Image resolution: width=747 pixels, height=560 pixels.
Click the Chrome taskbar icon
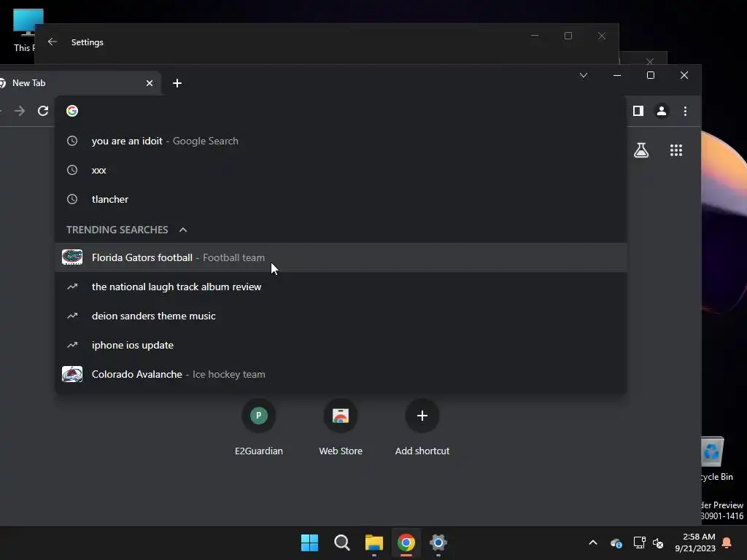[x=406, y=542]
